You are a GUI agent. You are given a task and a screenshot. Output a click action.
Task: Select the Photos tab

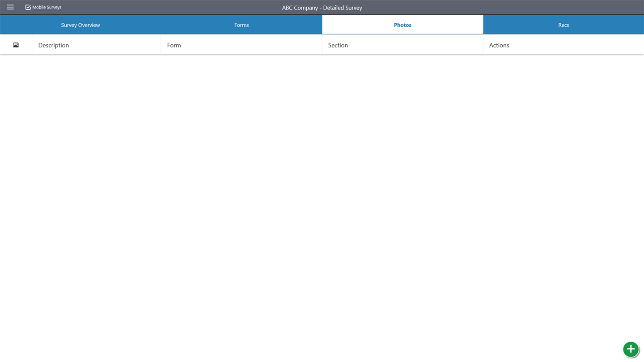point(402,25)
